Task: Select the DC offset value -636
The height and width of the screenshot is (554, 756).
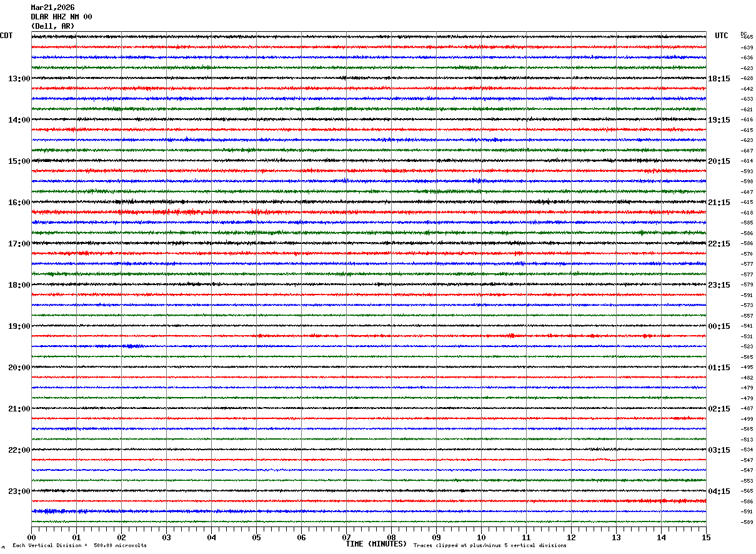Action: [x=747, y=58]
